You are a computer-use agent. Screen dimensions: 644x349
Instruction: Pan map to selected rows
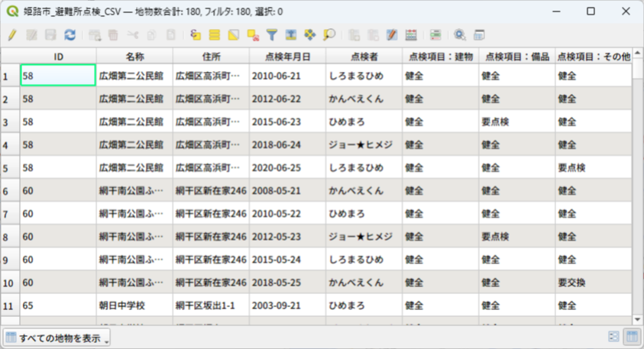(x=310, y=35)
